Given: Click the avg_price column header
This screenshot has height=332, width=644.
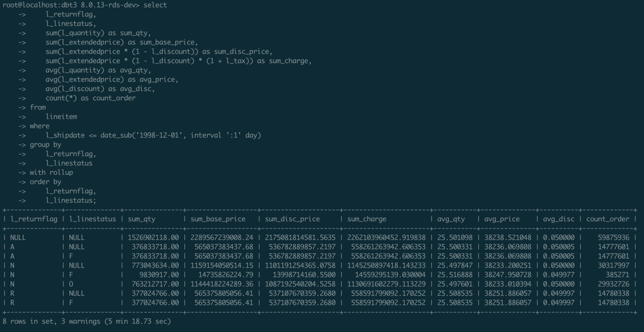Looking at the screenshot, I should pyautogui.click(x=502, y=219).
